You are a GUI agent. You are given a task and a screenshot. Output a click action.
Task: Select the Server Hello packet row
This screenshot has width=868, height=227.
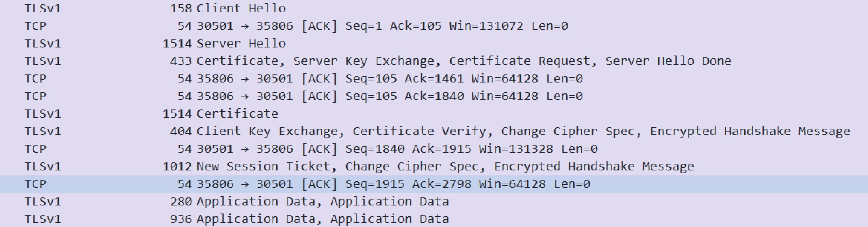[x=241, y=43]
